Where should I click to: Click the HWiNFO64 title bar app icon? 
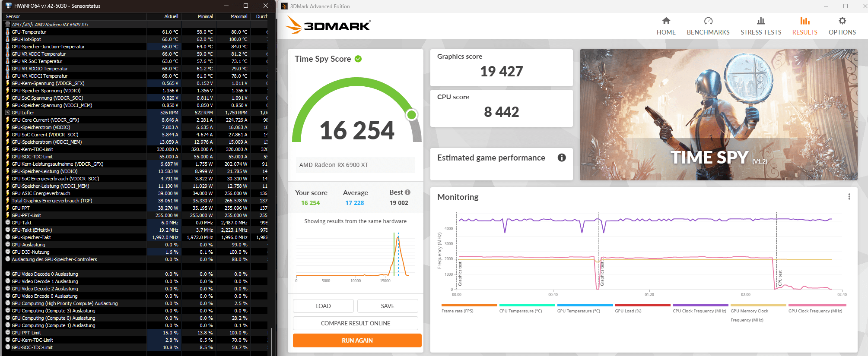8,6
